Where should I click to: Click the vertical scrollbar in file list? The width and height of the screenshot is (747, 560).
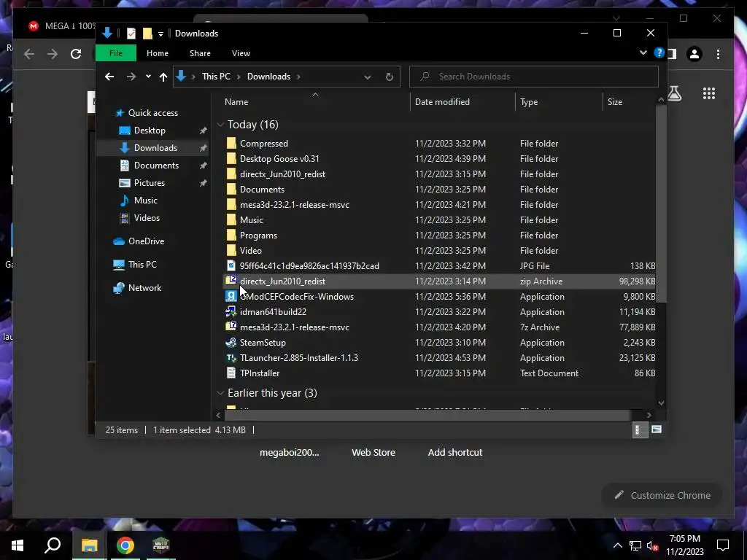pos(661,203)
